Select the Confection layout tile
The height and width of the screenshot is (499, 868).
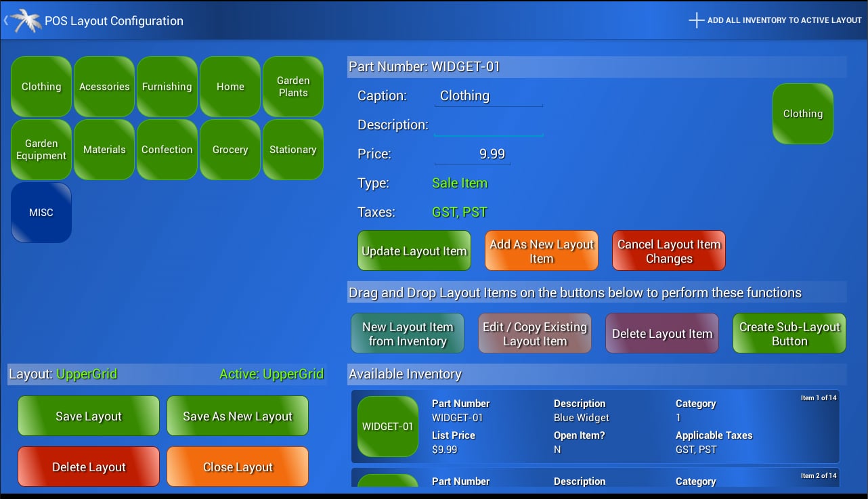tap(167, 150)
